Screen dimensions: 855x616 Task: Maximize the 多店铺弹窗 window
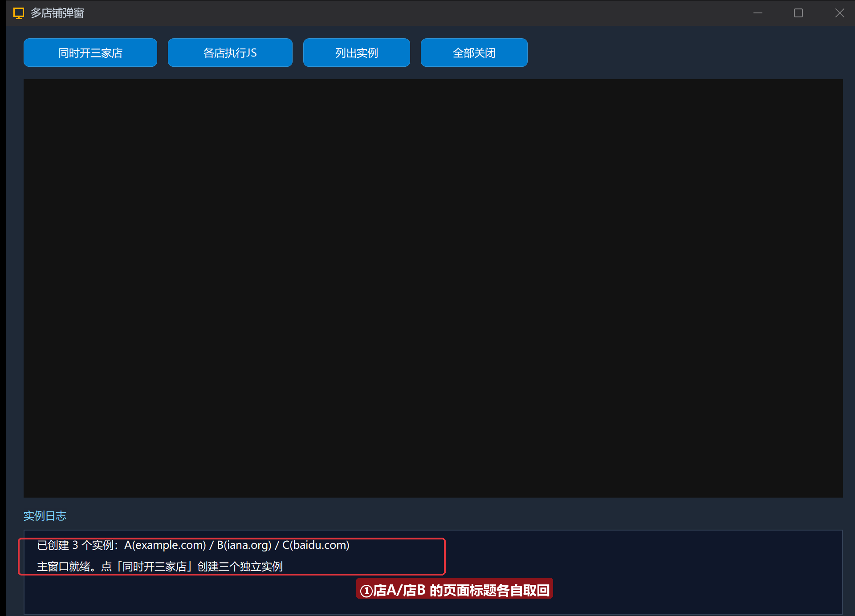[x=798, y=13]
